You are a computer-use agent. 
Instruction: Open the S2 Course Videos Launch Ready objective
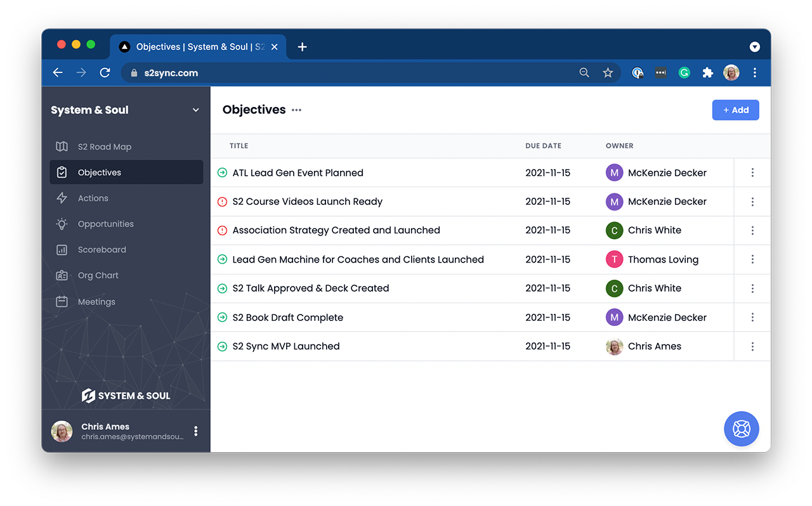(x=308, y=202)
